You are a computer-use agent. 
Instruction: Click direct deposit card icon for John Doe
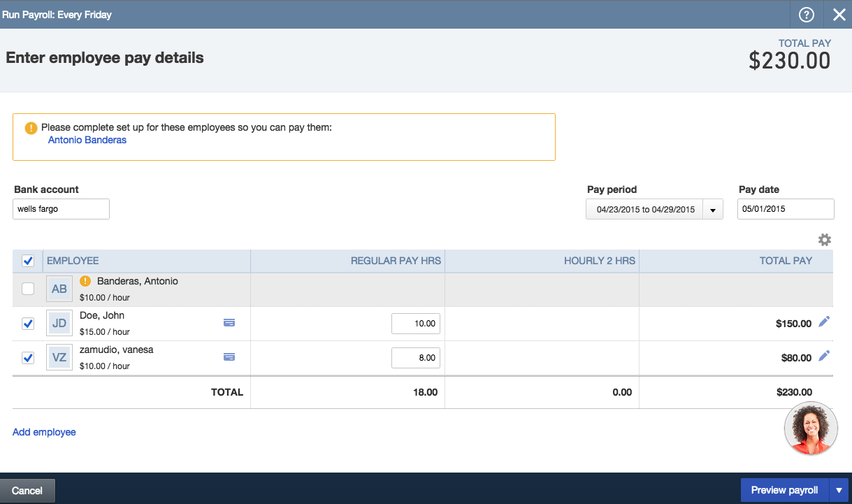(229, 322)
